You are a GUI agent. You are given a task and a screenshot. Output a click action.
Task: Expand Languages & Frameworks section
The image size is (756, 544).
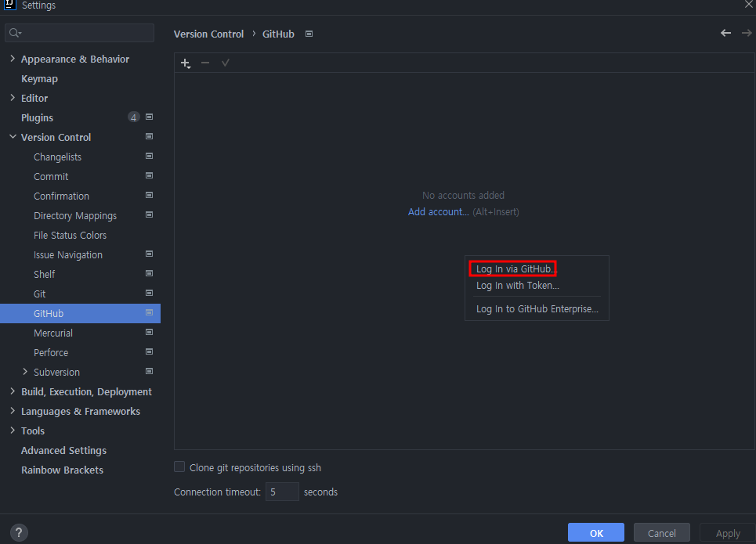[13, 410]
